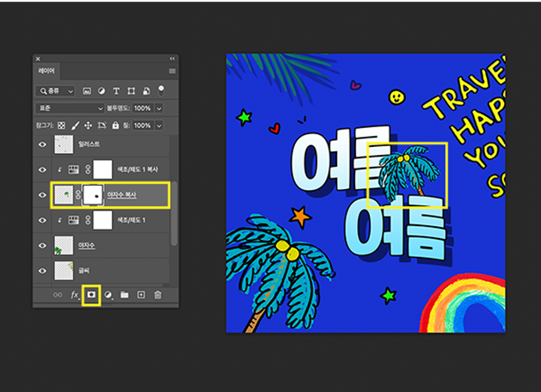Image resolution: width=541 pixels, height=392 pixels.
Task: Create new fill or adjustment layer icon
Action: 108,295
